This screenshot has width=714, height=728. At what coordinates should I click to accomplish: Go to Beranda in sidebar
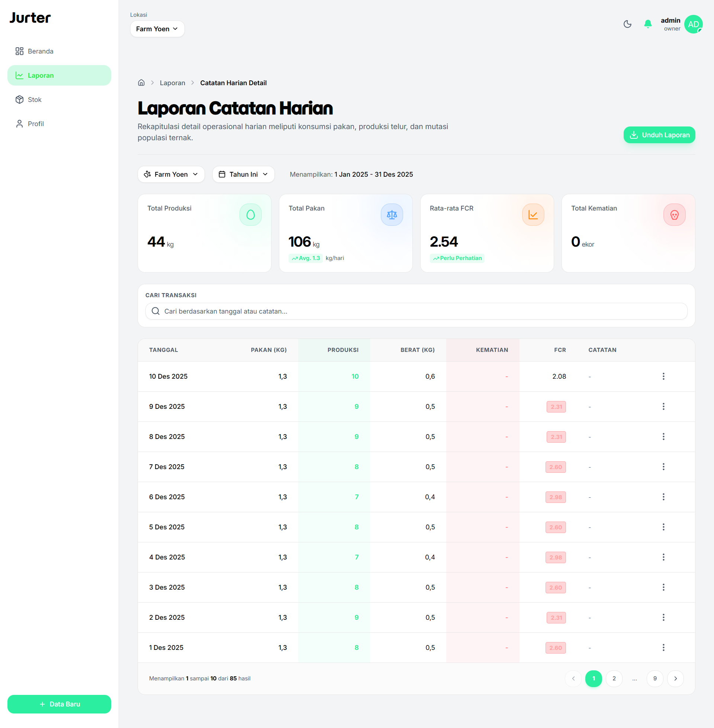[x=40, y=51]
